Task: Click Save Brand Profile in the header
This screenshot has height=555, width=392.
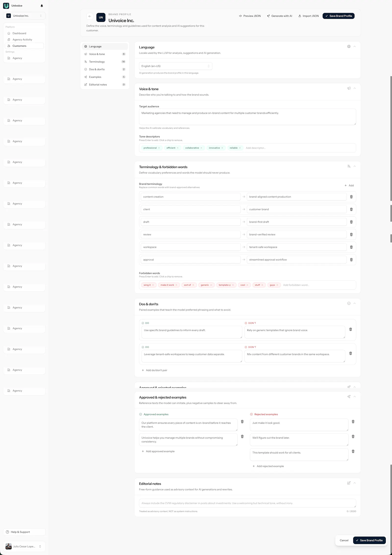Action: pyautogui.click(x=339, y=16)
